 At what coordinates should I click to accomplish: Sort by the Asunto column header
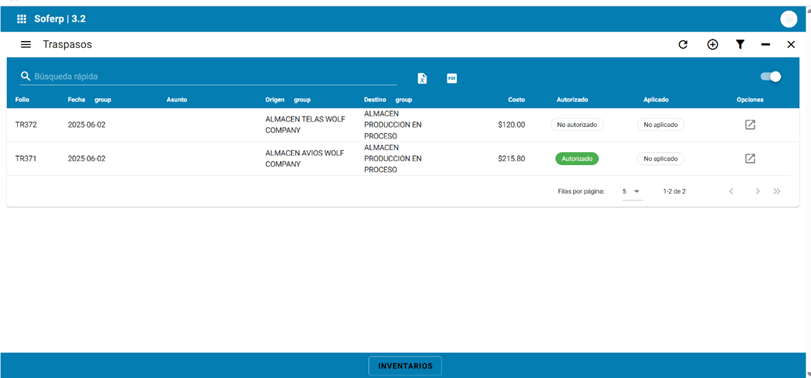177,100
